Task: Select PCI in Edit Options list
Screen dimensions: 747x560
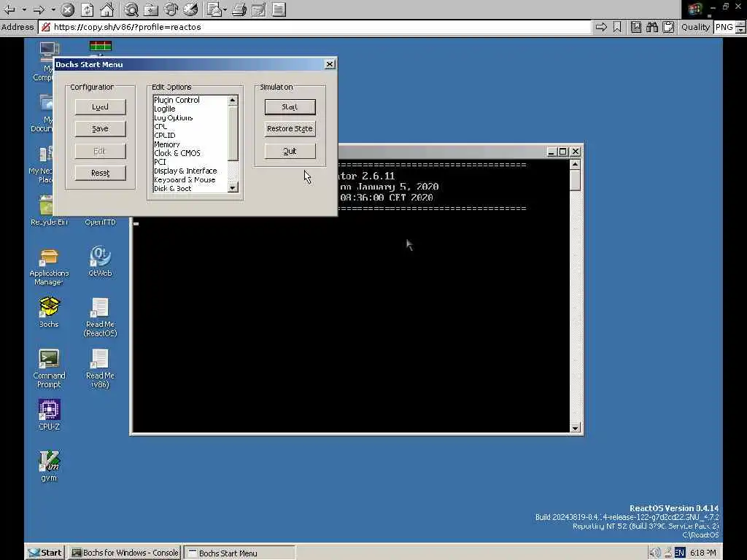Action: [x=160, y=162]
